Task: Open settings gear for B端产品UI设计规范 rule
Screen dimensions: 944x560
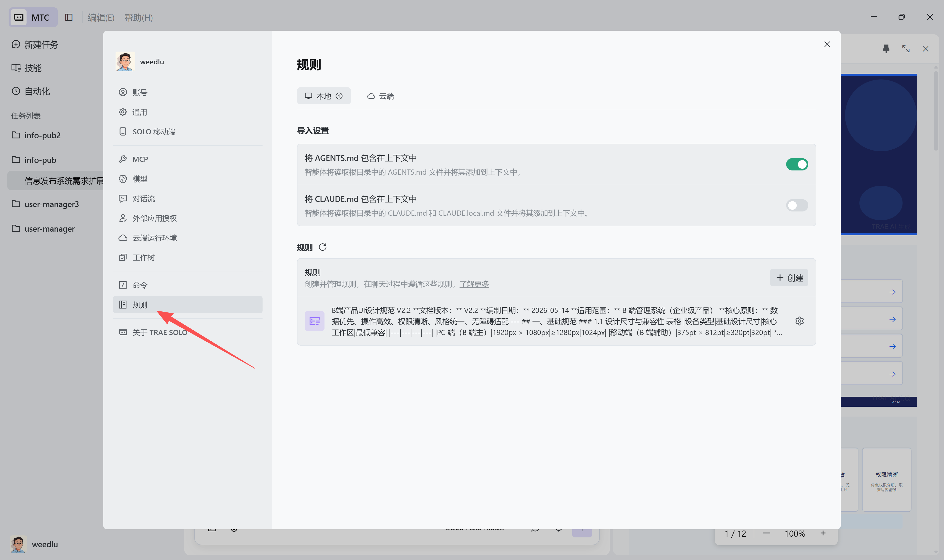Action: (x=799, y=321)
